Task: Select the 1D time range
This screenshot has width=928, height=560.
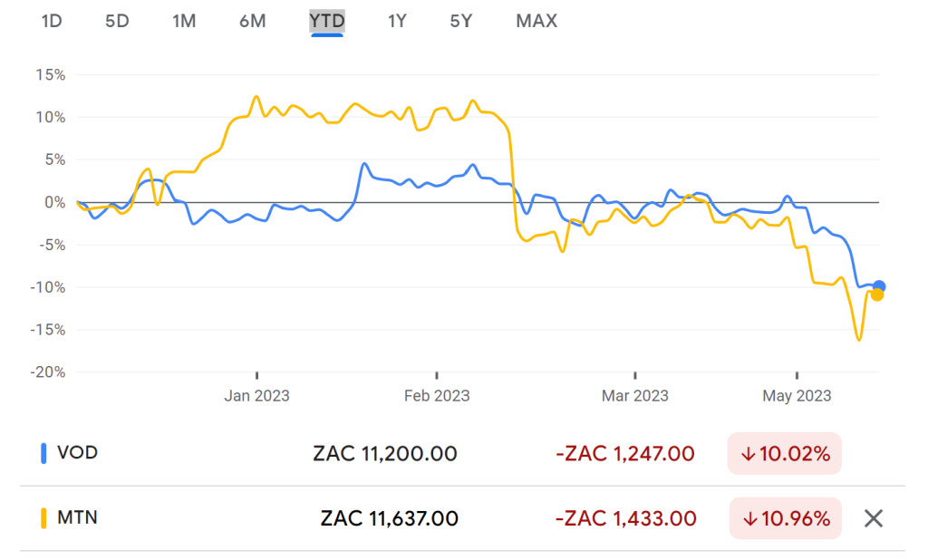Action: pos(52,22)
